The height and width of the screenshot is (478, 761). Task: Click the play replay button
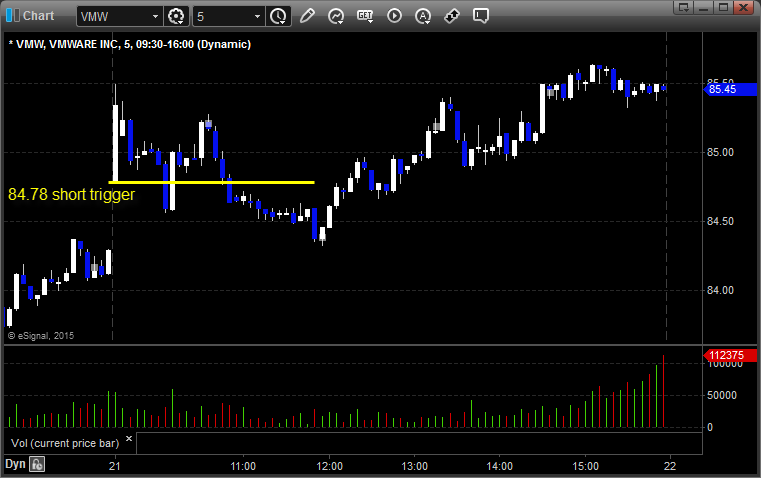(x=394, y=16)
